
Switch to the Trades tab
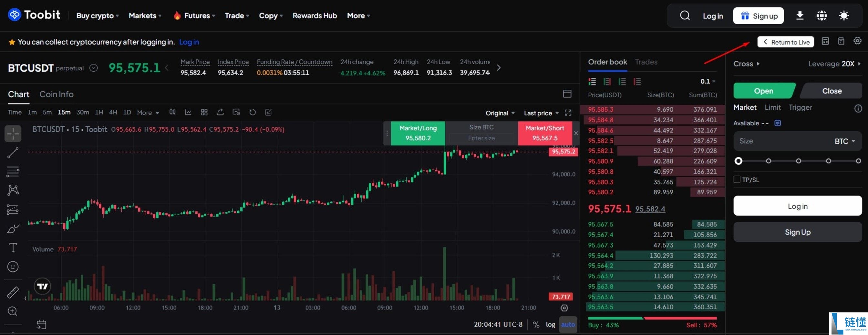[646, 62]
